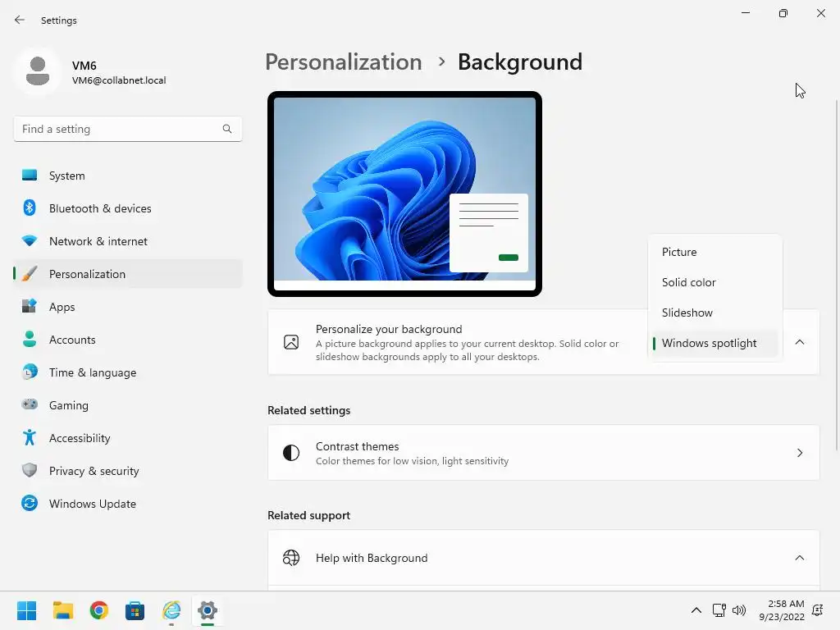
Task: Click the half-circle Contrast themes icon
Action: tap(291, 453)
